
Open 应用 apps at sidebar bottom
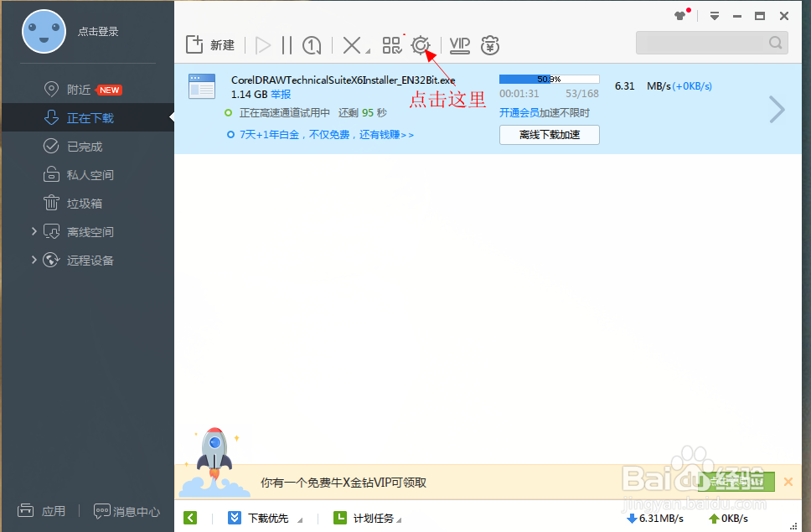[x=41, y=511]
